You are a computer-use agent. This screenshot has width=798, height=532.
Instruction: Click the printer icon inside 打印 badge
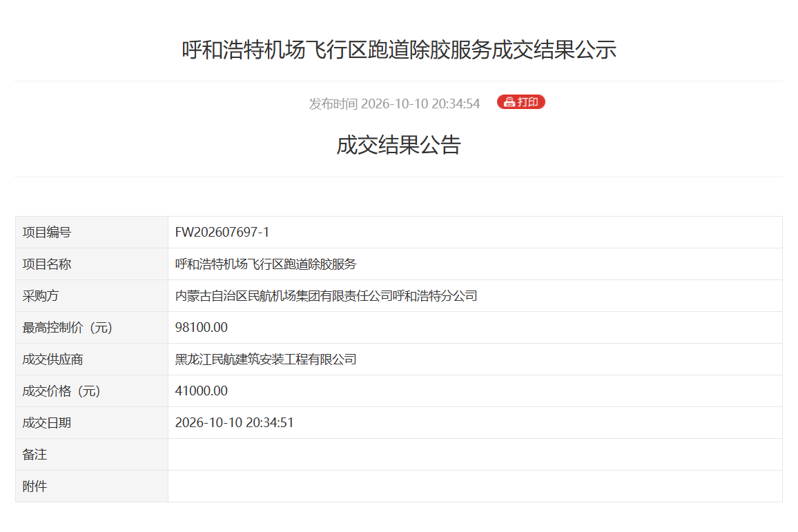tap(509, 103)
